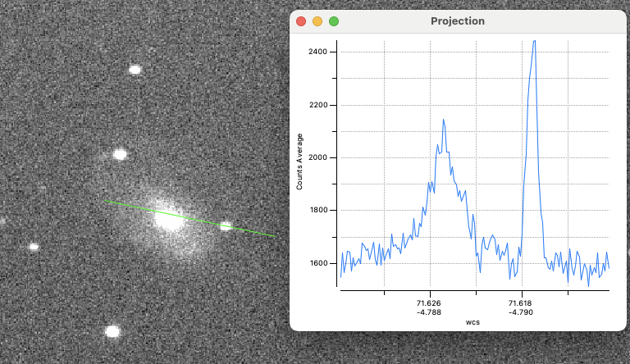Click the 1600 y-axis tick label
The height and width of the screenshot is (364, 630).
[x=317, y=263]
